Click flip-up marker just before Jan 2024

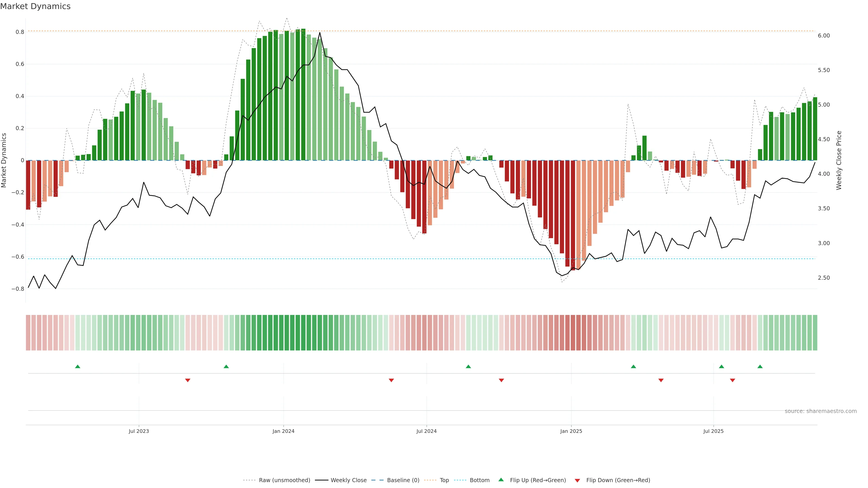coord(226,366)
